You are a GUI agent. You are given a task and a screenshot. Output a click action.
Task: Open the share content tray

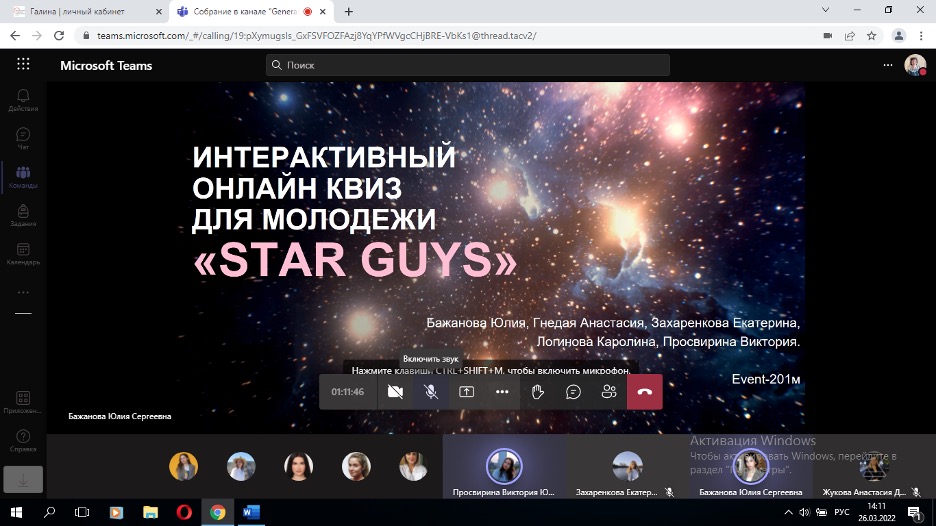(466, 392)
